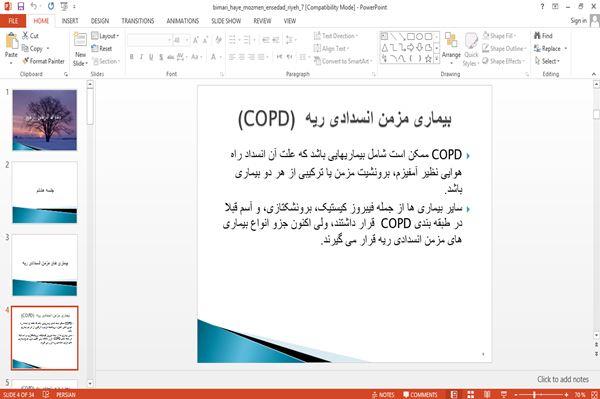The height and width of the screenshot is (399, 600).
Task: Open the Layout dropdown
Action: [105, 36]
